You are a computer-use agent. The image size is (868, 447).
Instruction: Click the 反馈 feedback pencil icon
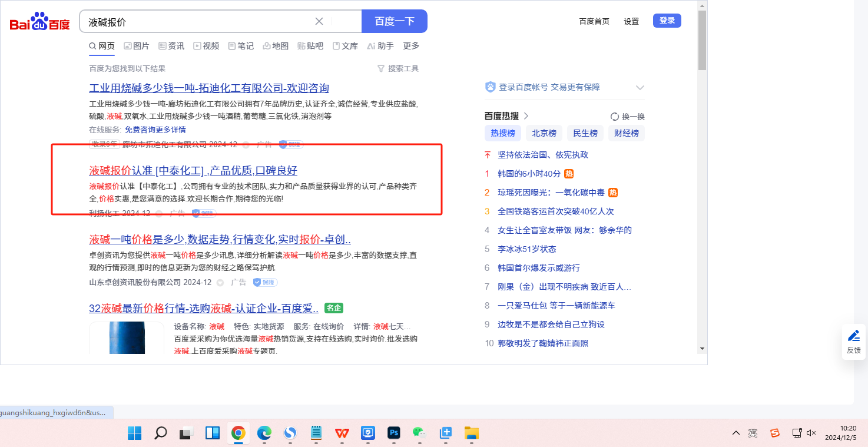pos(853,336)
